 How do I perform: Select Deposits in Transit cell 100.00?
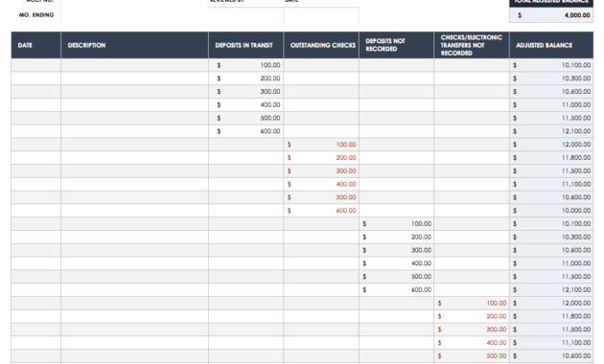(245, 65)
